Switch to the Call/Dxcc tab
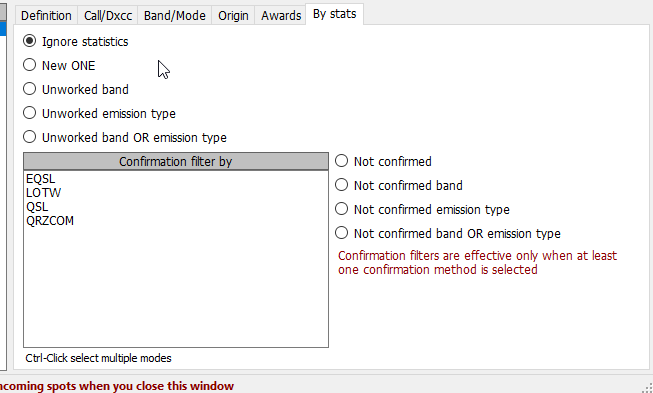 click(108, 16)
